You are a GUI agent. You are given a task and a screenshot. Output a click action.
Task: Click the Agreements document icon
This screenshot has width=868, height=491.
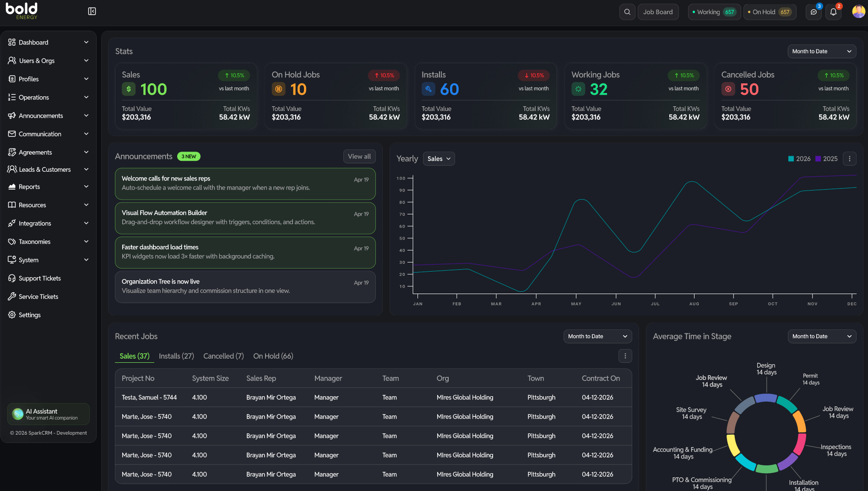[12, 152]
